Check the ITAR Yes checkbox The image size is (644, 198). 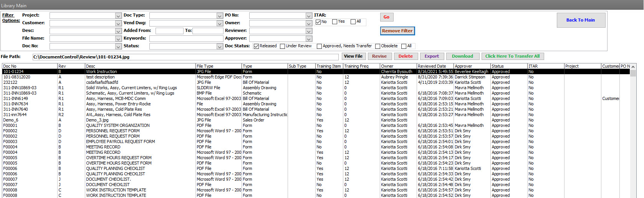click(334, 22)
